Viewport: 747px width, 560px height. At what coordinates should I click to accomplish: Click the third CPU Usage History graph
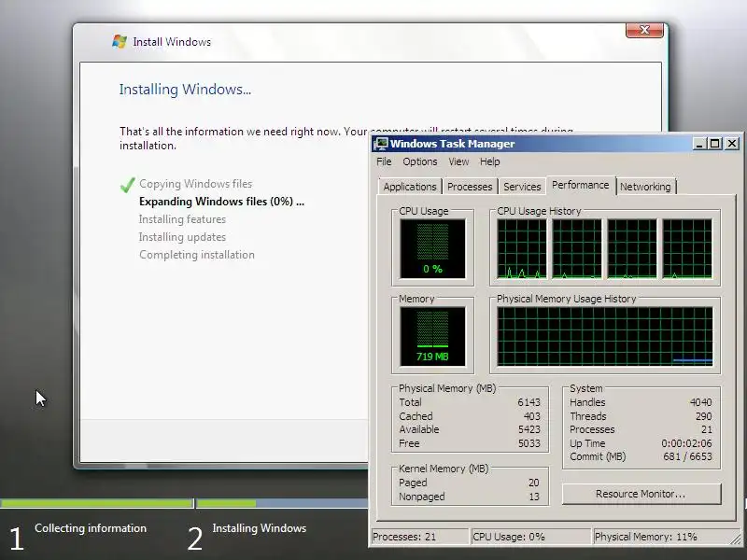[632, 248]
